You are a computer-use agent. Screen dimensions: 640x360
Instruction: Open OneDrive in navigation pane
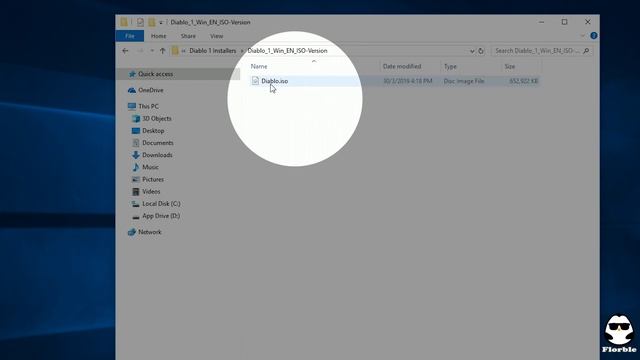tap(151, 90)
